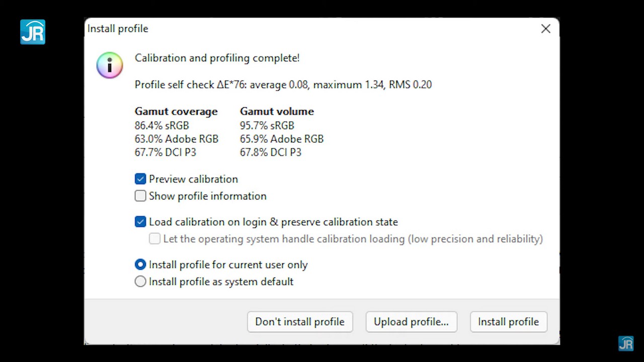Click the Calibration and profiling complete message
Screen dimensions: 644x362
click(217, 58)
